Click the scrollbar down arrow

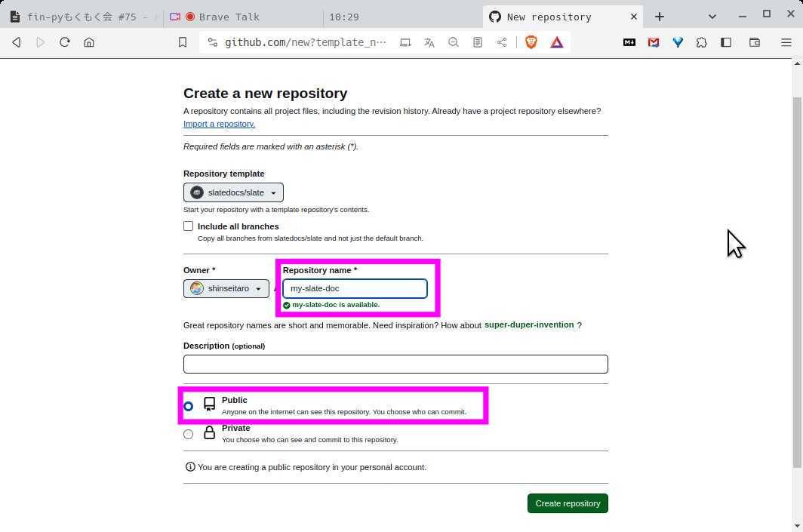point(797,526)
